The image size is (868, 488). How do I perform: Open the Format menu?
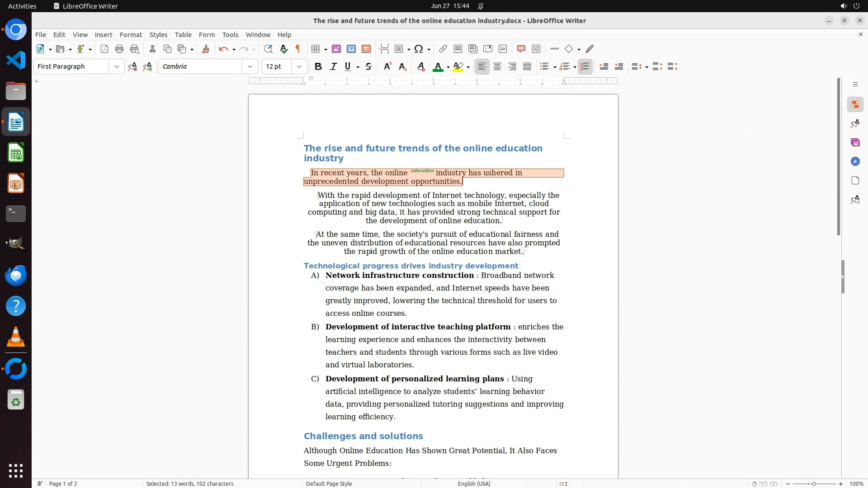[131, 34]
